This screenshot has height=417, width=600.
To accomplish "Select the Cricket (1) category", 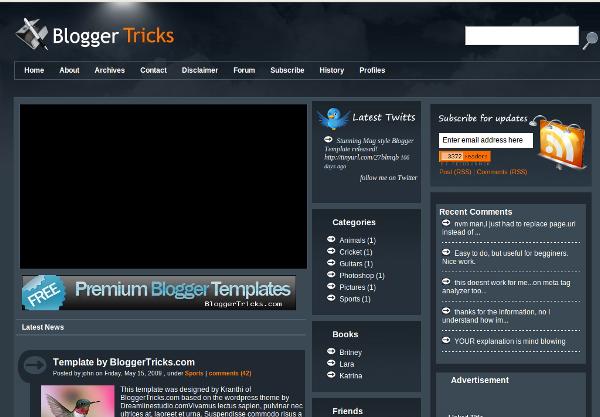I will (356, 252).
